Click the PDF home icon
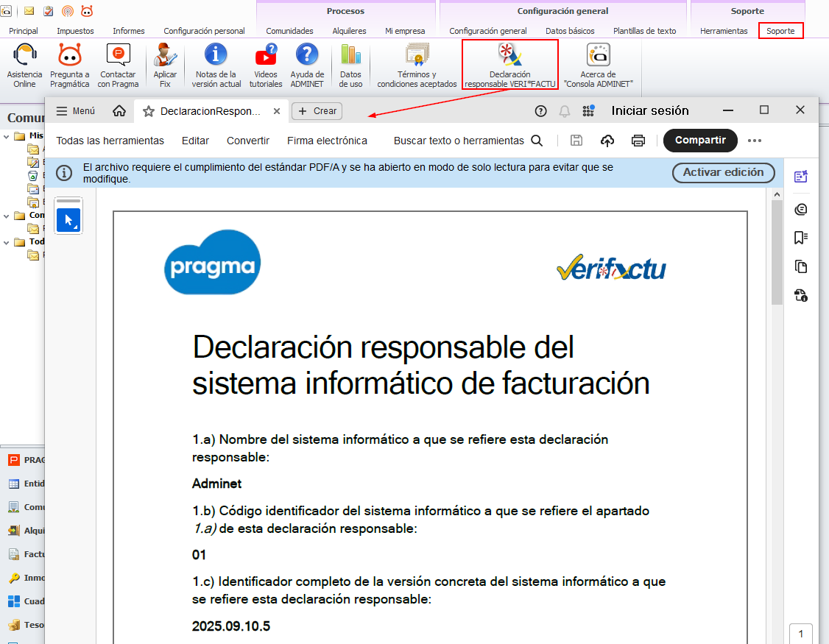The height and width of the screenshot is (644, 829). click(119, 111)
